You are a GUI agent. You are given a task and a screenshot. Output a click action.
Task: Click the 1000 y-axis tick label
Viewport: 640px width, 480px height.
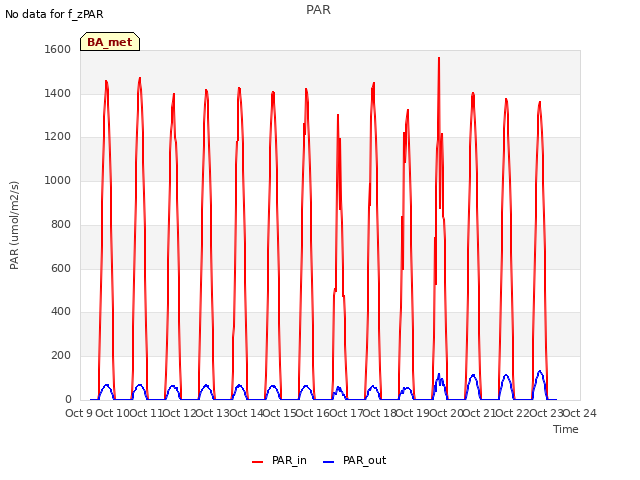pyautogui.click(x=58, y=180)
